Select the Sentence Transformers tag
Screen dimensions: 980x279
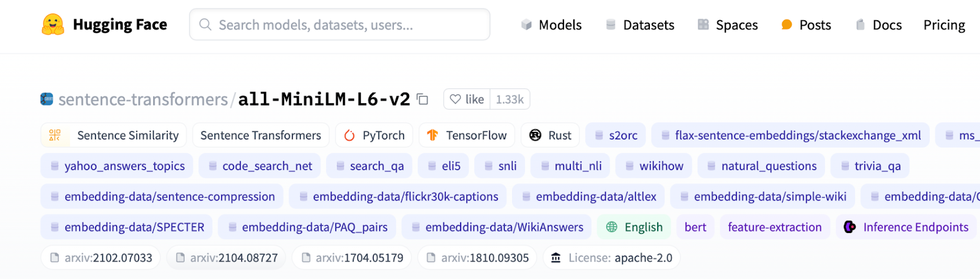point(261,136)
